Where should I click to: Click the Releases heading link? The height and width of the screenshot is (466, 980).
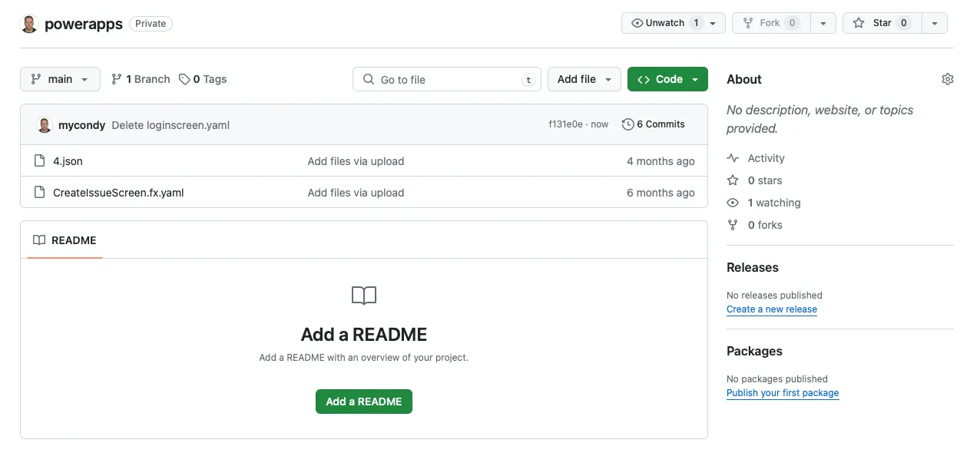click(753, 267)
